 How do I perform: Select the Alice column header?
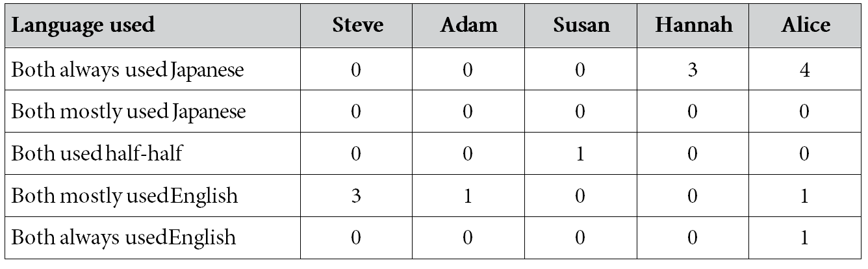(806, 26)
